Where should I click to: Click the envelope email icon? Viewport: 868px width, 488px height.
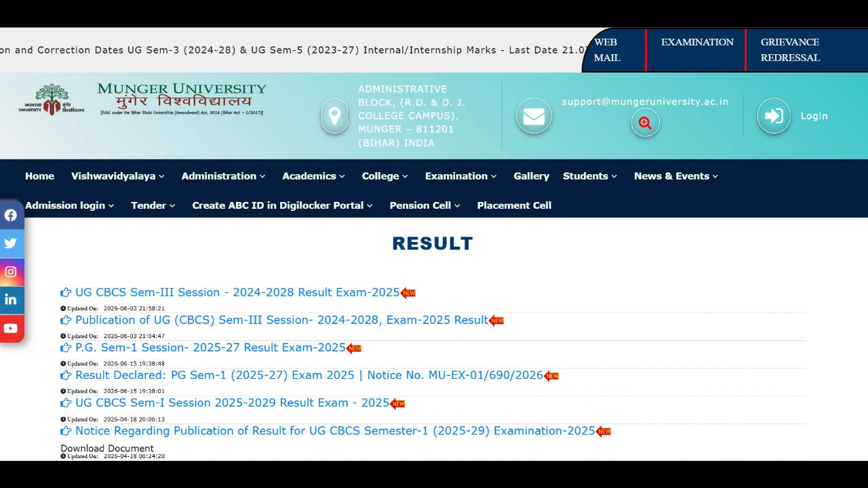(534, 116)
